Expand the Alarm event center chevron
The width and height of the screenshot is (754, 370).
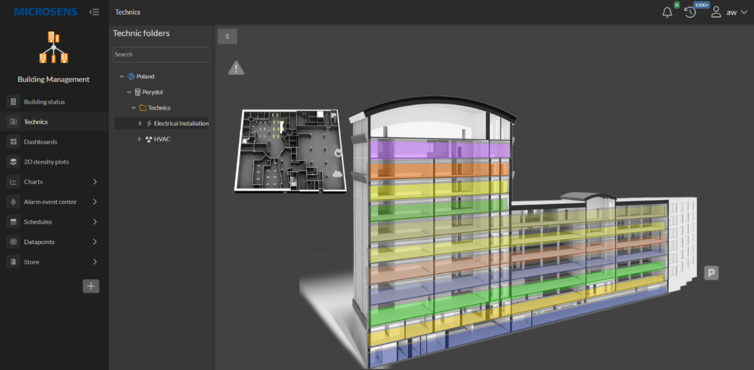[95, 202]
